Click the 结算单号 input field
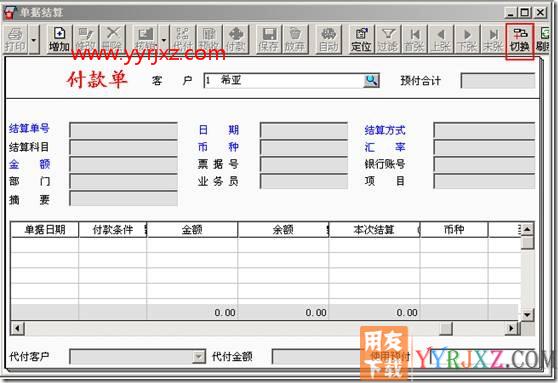 pos(123,130)
